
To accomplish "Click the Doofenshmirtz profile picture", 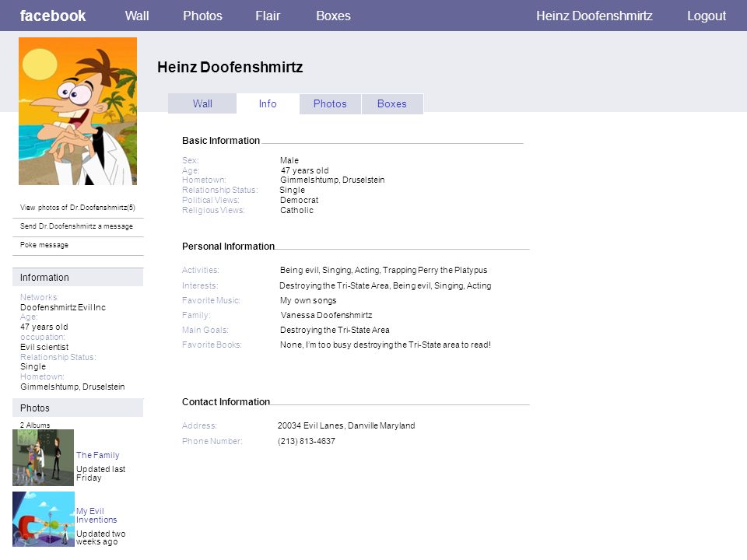I will tap(78, 111).
